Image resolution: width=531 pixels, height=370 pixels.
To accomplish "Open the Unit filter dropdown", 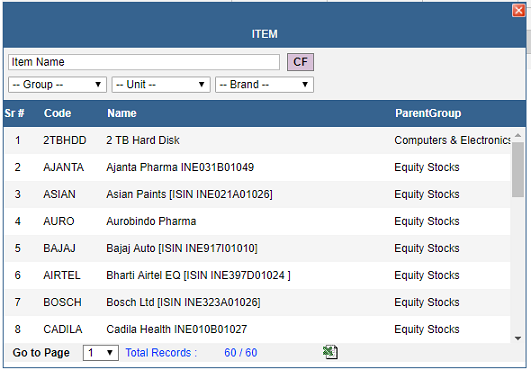I will [x=161, y=84].
